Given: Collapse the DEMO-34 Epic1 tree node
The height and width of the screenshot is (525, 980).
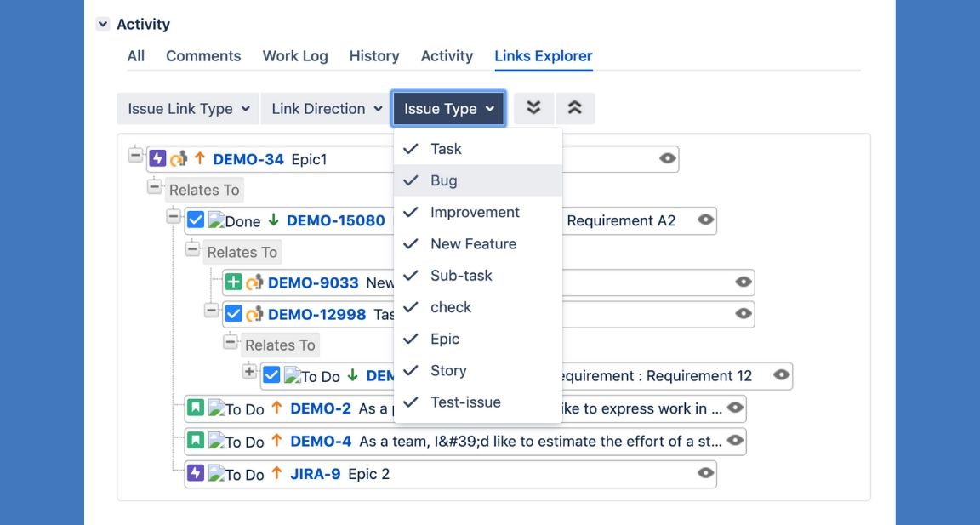Looking at the screenshot, I should click(x=135, y=155).
